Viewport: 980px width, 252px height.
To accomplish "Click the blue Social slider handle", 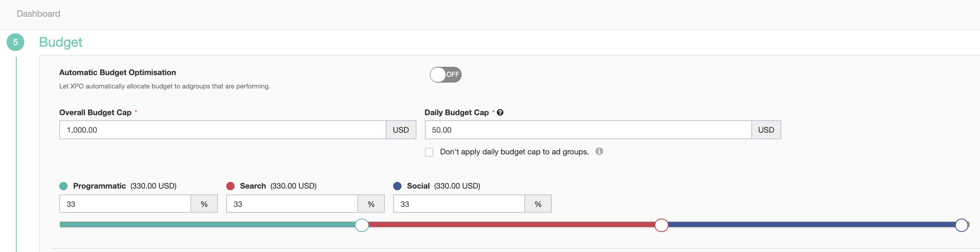I will pos(962,225).
